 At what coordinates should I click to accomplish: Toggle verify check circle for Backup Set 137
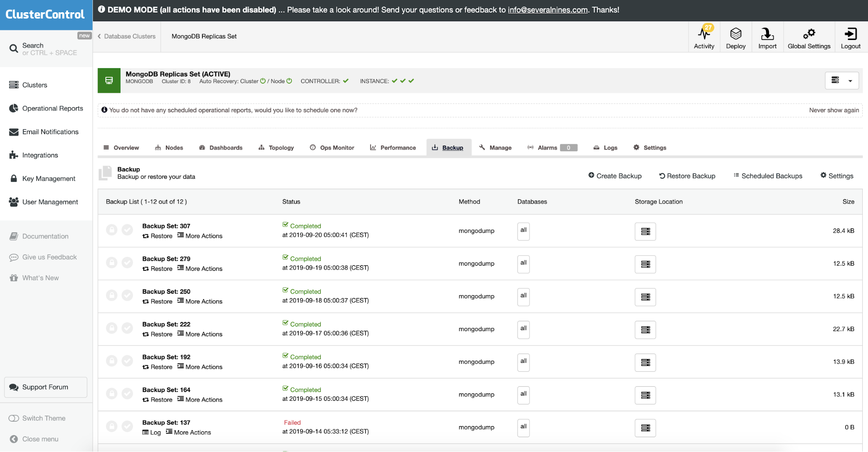127,426
